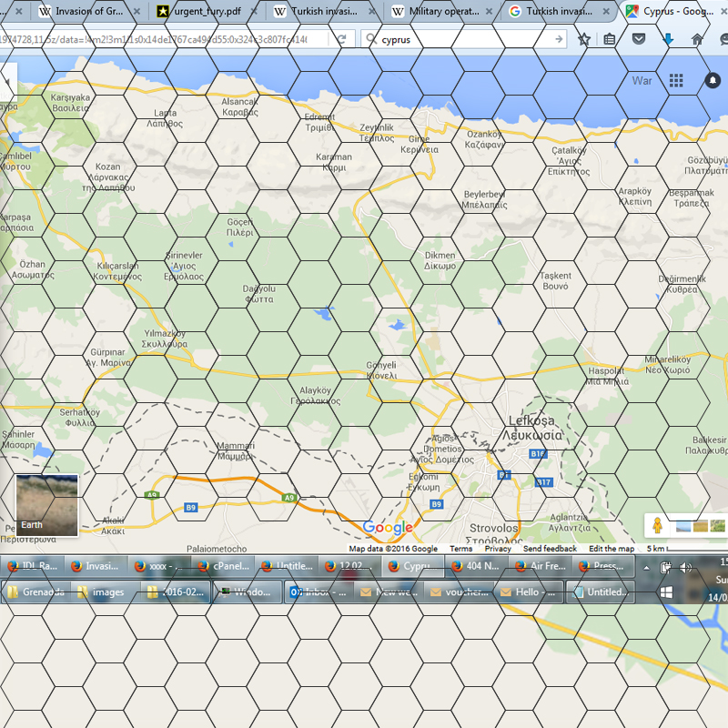Viewport: 728px width, 728px height.
Task: Click the Dikmen Δίκωμο label
Action: click(x=440, y=260)
